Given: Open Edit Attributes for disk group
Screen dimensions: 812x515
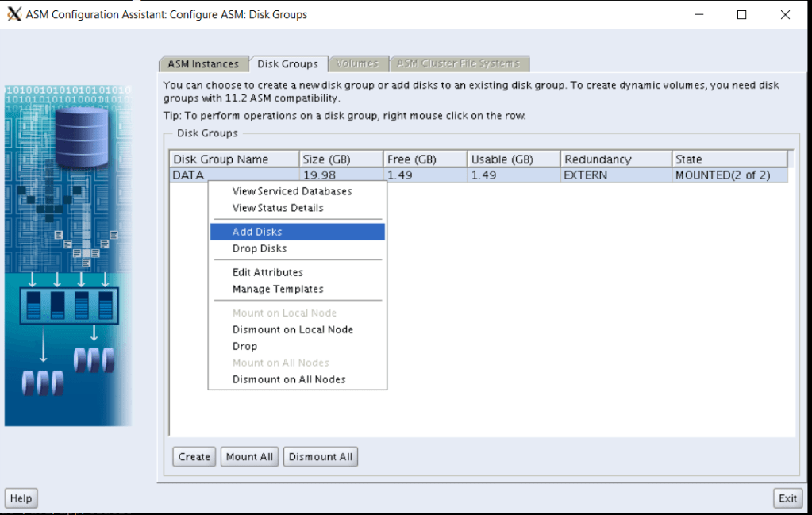Looking at the screenshot, I should [267, 272].
